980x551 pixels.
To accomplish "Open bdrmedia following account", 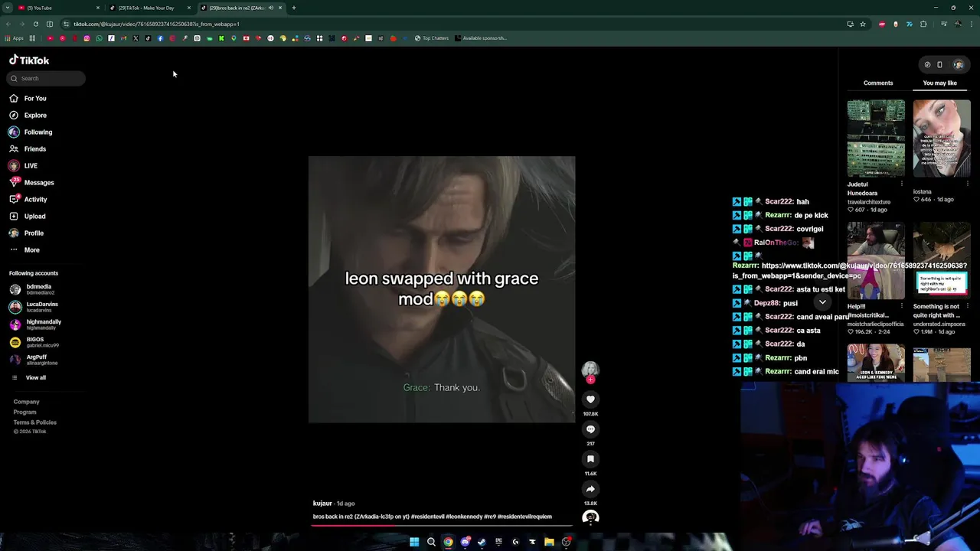I will [x=32, y=289].
